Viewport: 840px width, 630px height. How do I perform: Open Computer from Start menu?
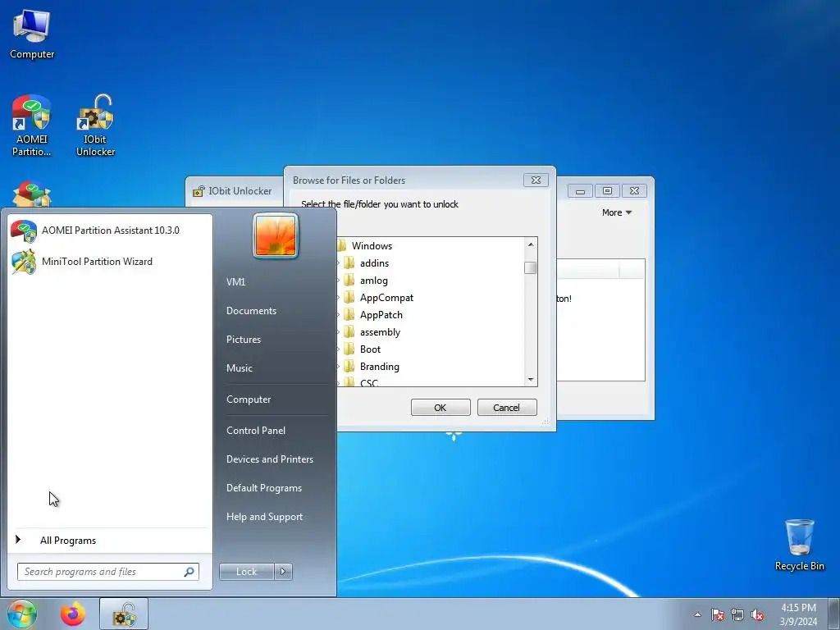tap(249, 399)
